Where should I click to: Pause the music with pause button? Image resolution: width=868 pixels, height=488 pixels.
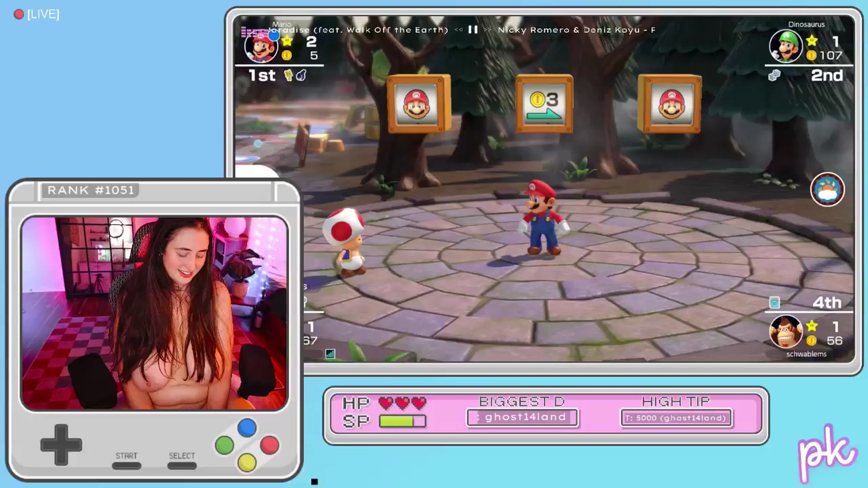point(473,30)
